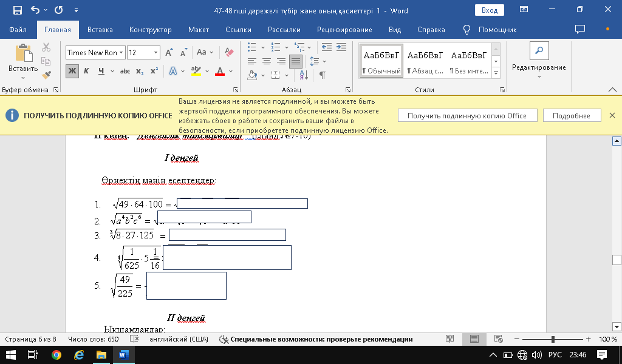Start a numbered list
The height and width of the screenshot is (364, 622).
coord(276,47)
